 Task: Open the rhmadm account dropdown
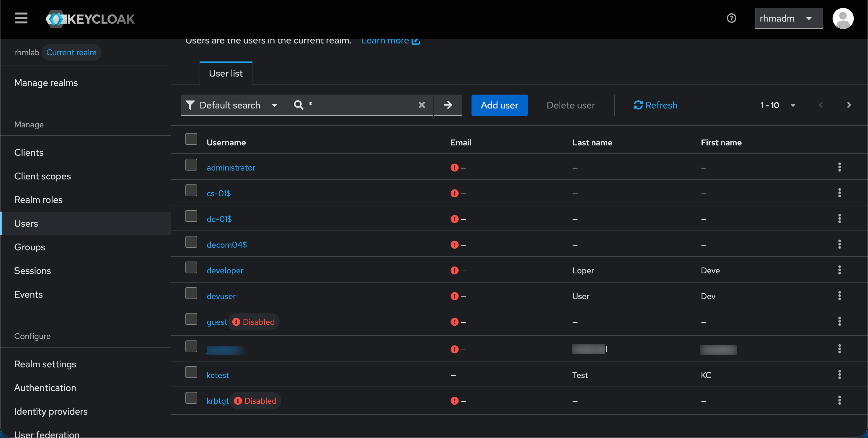click(x=789, y=18)
